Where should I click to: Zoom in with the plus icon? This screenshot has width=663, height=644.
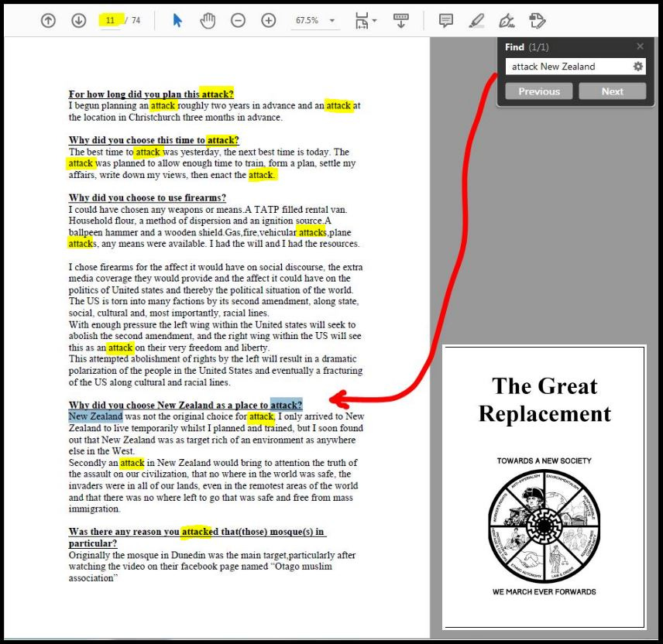click(x=269, y=20)
